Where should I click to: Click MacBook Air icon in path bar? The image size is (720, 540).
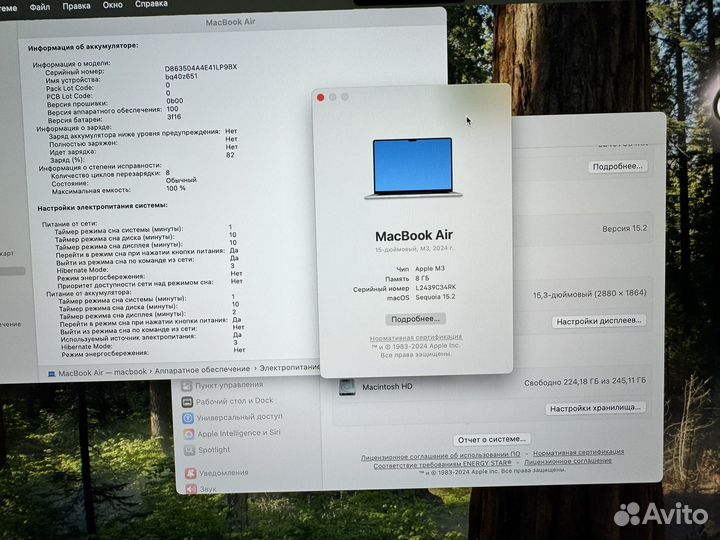51,374
